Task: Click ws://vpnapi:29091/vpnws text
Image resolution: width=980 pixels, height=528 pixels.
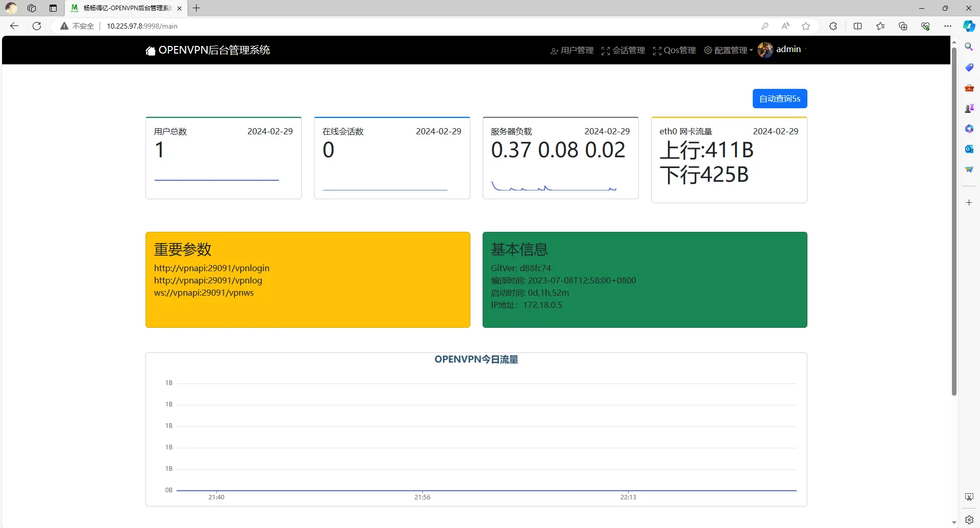Action: pos(204,293)
